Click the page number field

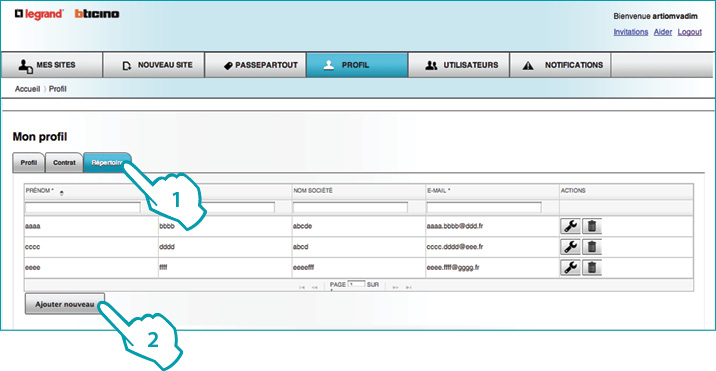point(356,284)
